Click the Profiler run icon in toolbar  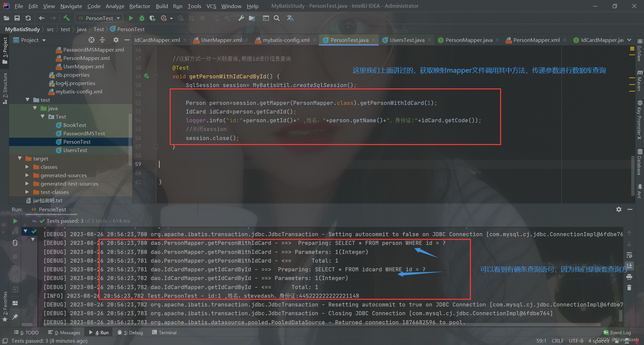pos(164,18)
